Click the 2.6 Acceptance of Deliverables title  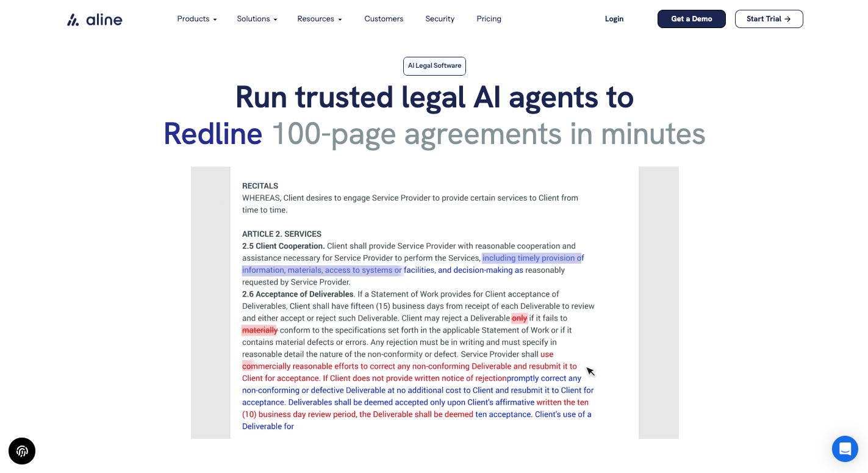(298, 294)
